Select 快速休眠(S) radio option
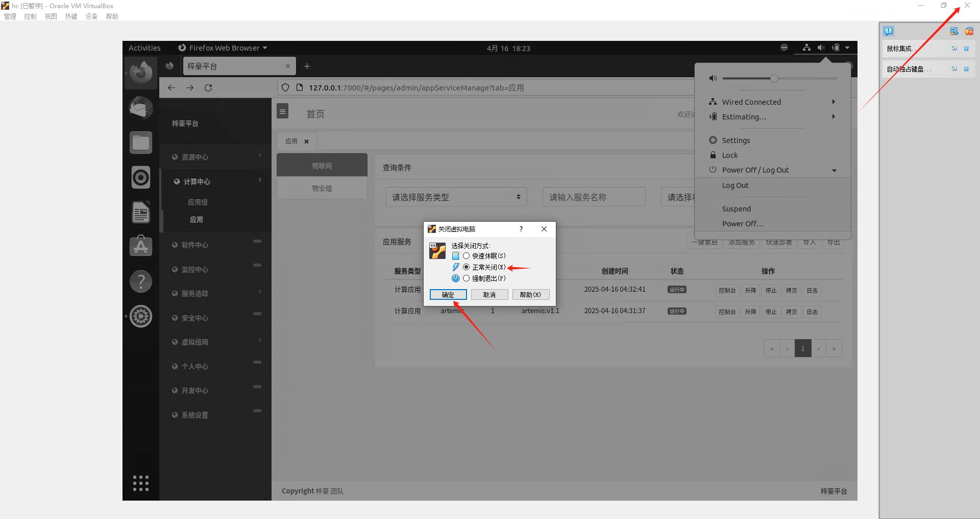This screenshot has height=519, width=980. pos(466,256)
